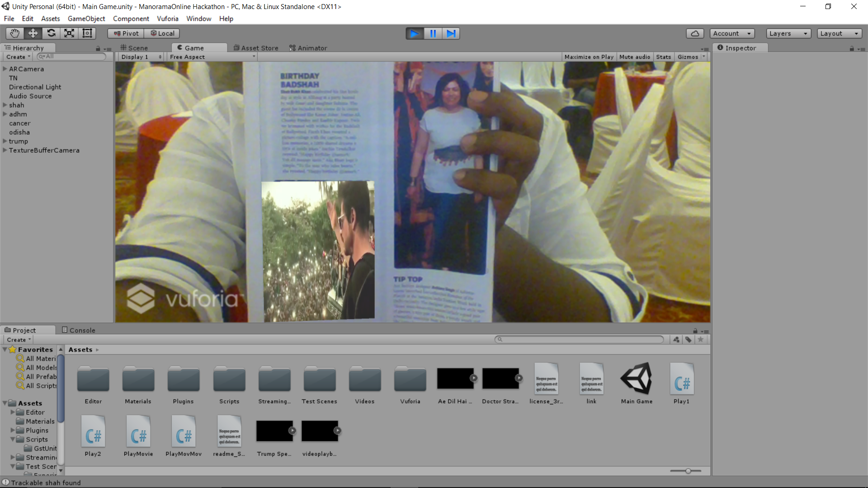868x488 pixels.
Task: Click the Local coordinate button
Action: (162, 33)
